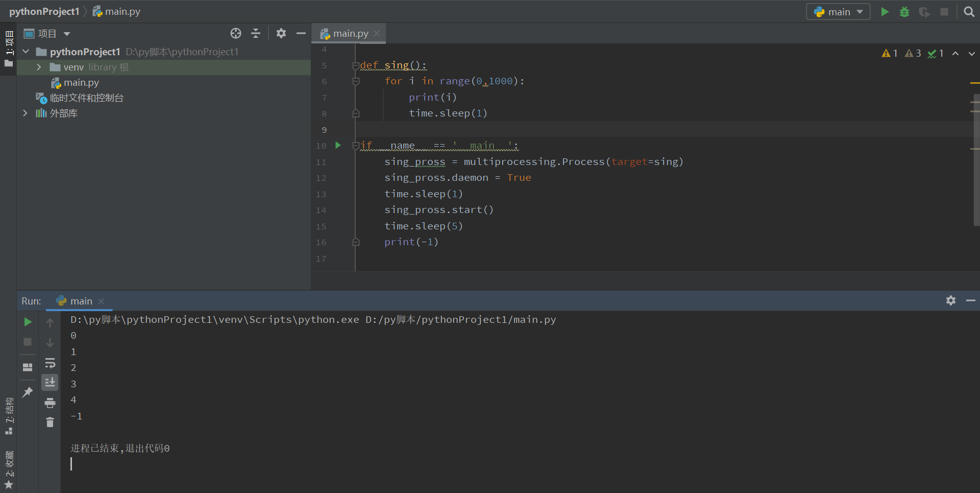
Task: Open Search Everywhere magnifier icon
Action: point(969,12)
